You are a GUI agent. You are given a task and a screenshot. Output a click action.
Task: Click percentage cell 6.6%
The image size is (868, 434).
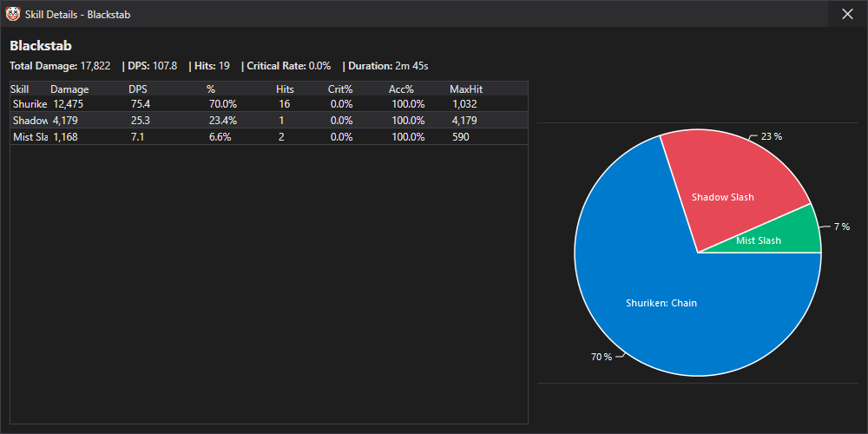click(x=220, y=137)
